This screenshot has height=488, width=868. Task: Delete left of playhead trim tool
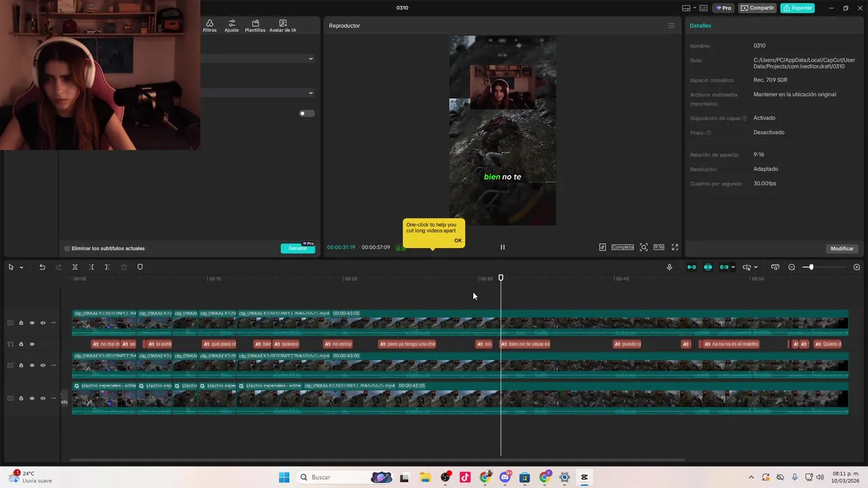pos(91,267)
